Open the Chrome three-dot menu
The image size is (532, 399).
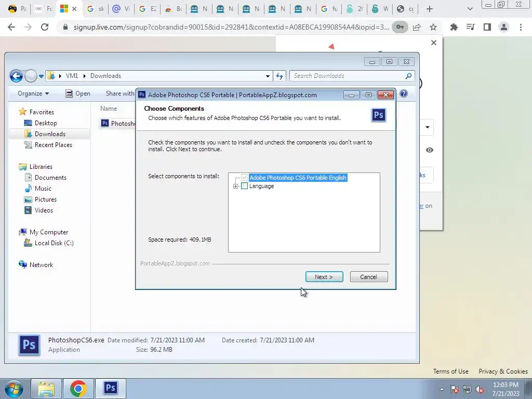click(521, 27)
